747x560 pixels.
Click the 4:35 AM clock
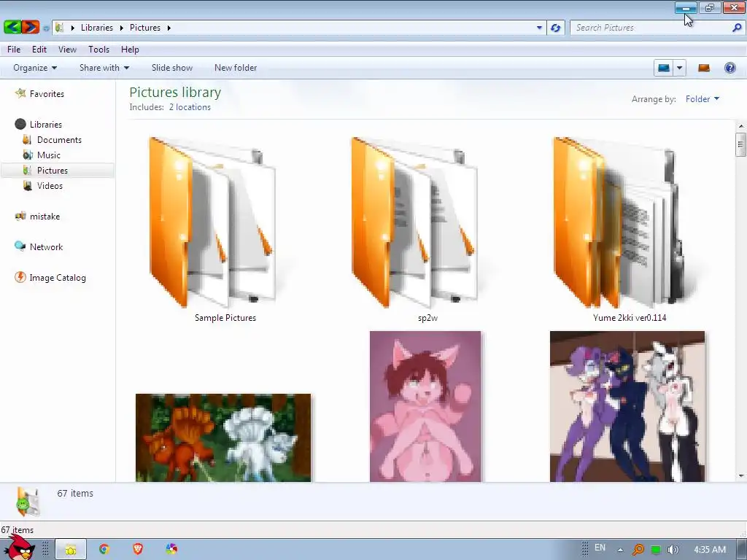(x=710, y=550)
